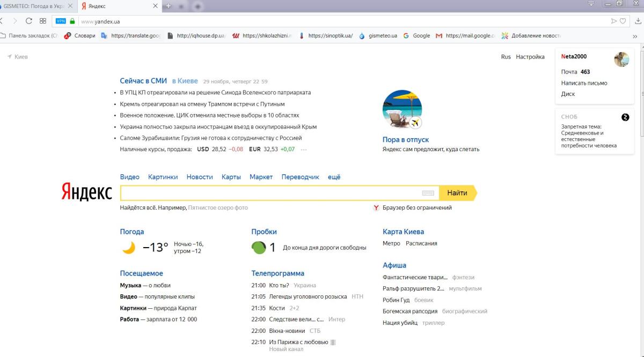Switch to the GISMETEO tab
Viewport: 644px width, 357px height.
[35, 6]
